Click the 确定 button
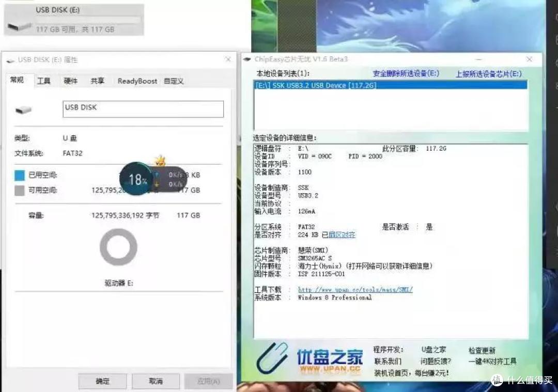This screenshot has width=558, height=392. click(x=102, y=381)
